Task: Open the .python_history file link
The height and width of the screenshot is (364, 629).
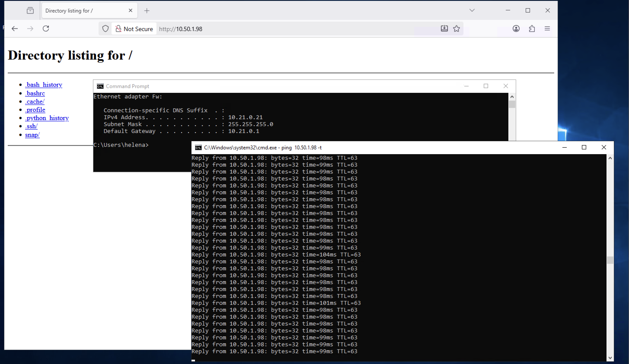Action: [47, 118]
